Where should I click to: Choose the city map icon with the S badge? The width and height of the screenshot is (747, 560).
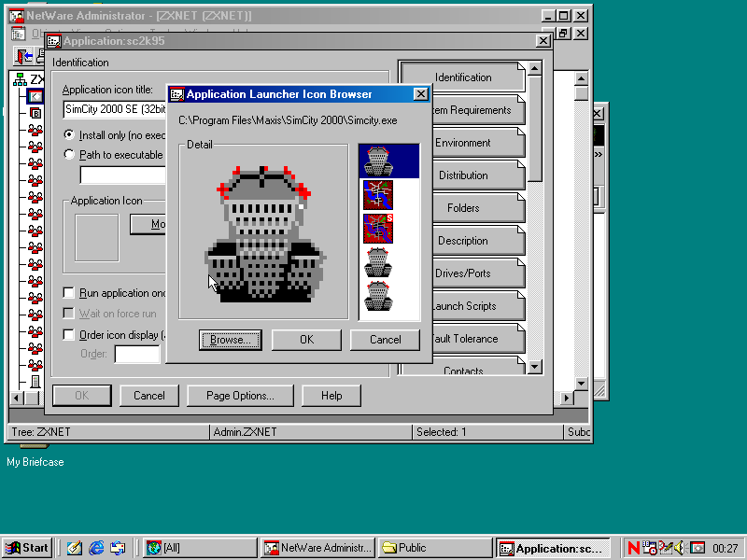pos(378,229)
